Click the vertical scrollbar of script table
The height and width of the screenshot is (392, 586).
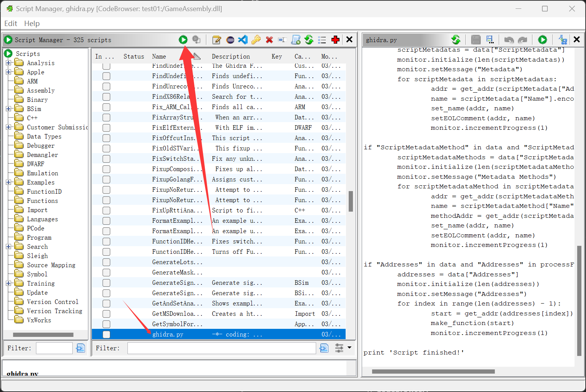[x=351, y=201]
